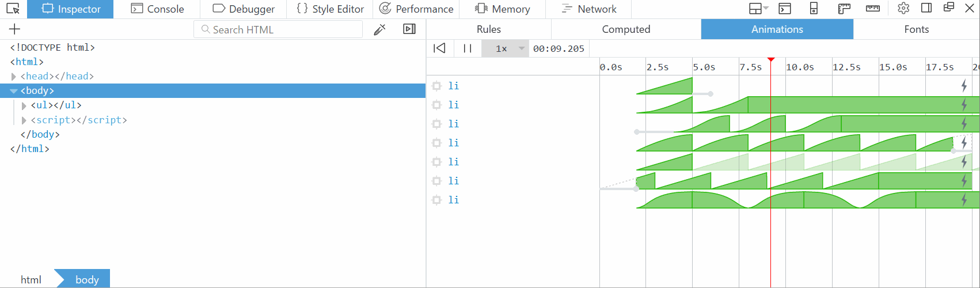This screenshot has height=288, width=980.
Task: Open developer tools settings gear
Action: (903, 9)
